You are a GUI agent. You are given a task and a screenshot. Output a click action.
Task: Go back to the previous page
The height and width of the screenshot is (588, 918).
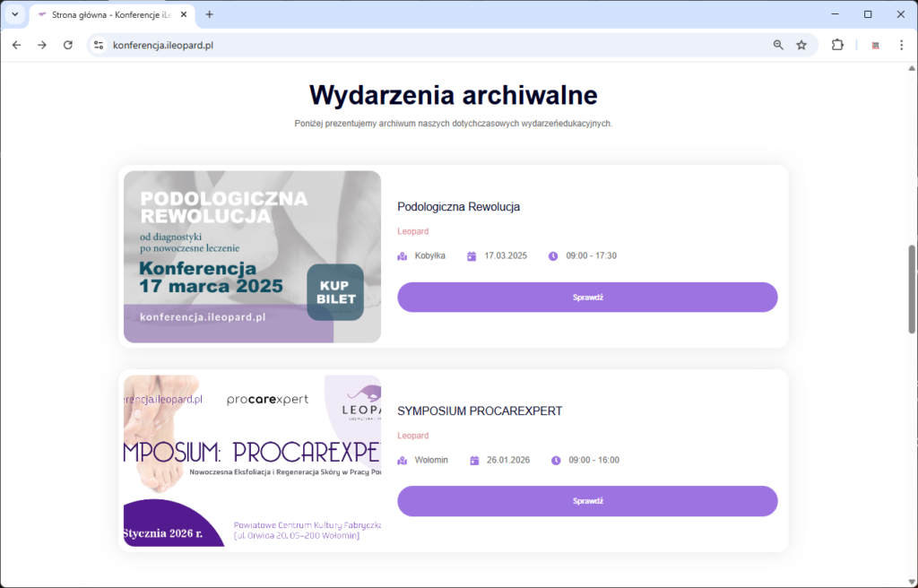click(16, 45)
